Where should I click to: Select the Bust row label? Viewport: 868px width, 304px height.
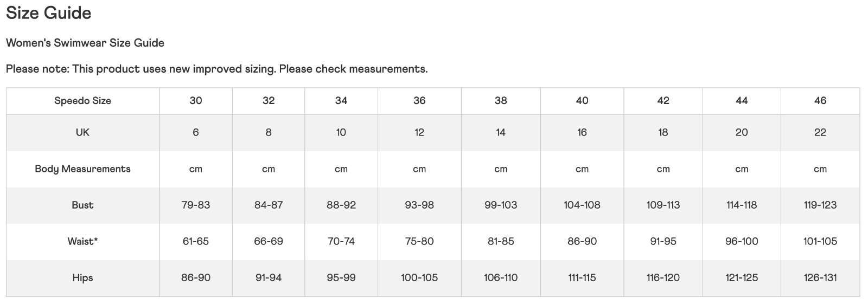[82, 205]
